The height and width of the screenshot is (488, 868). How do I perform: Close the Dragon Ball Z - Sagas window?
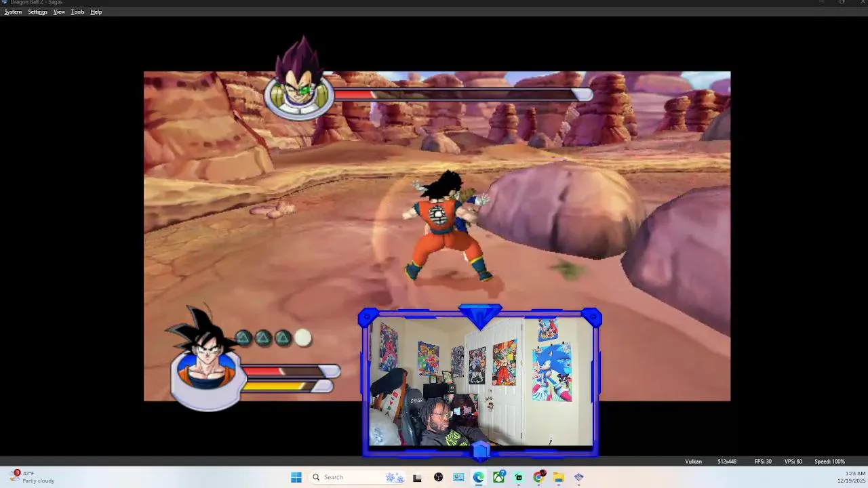[x=861, y=3]
